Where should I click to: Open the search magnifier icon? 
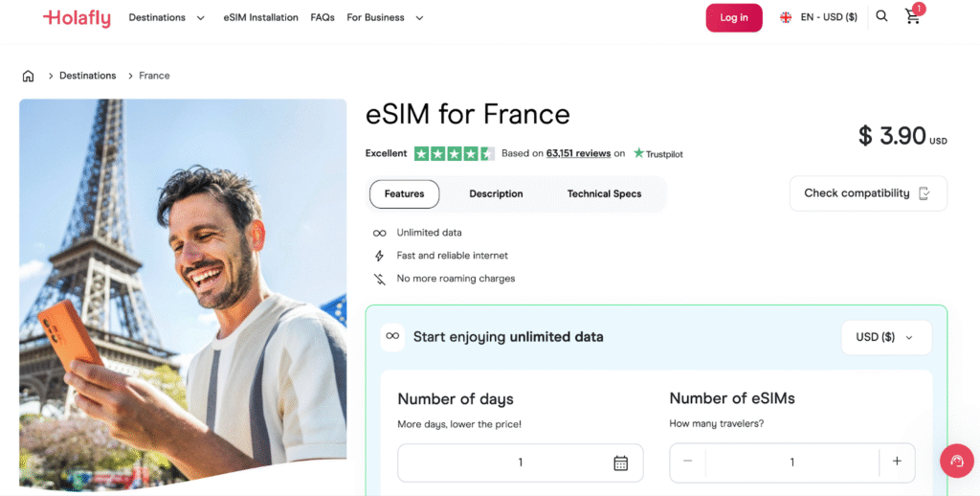pos(881,16)
